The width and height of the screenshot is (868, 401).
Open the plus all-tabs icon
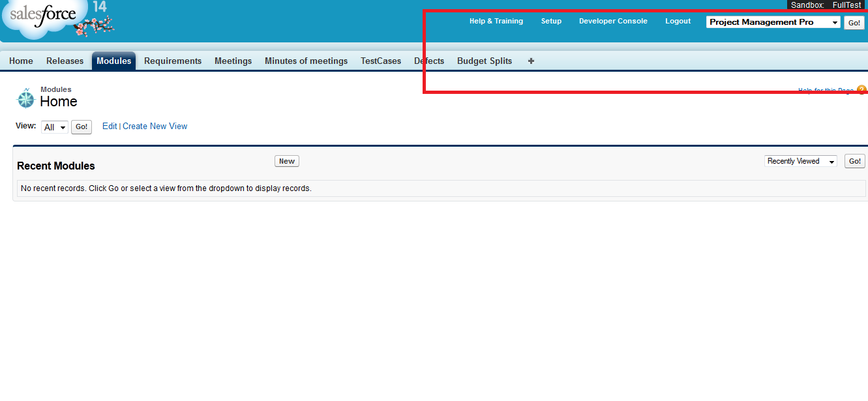[x=531, y=61]
